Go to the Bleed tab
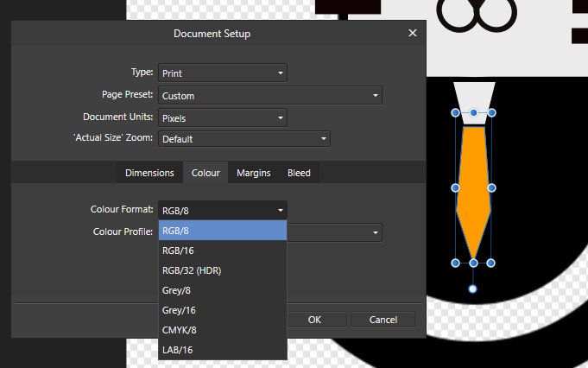The width and height of the screenshot is (588, 368). click(x=299, y=173)
